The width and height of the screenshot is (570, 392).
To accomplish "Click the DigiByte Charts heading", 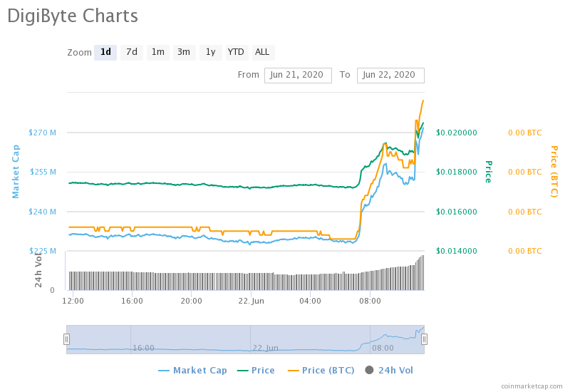I will coord(73,16).
